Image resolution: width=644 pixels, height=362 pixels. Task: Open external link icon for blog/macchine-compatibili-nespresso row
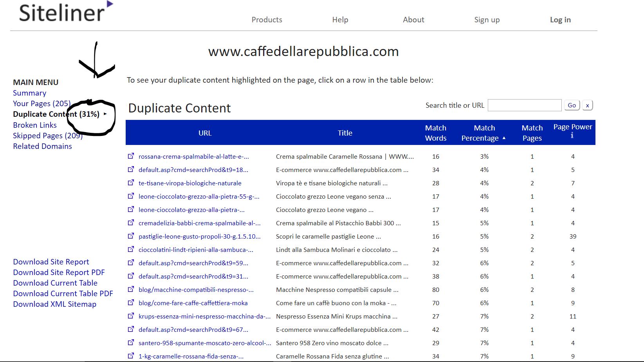131,289
